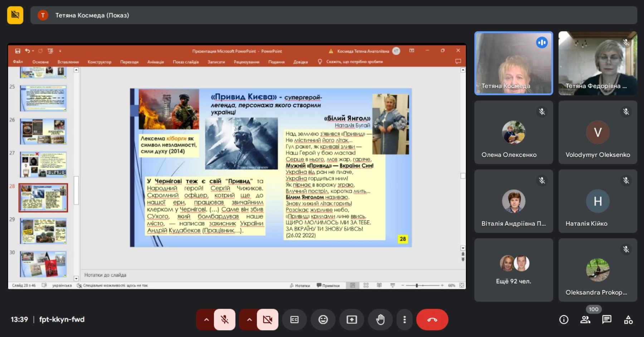Select slide 28 thumbnail
The image size is (644, 337).
coord(43,198)
